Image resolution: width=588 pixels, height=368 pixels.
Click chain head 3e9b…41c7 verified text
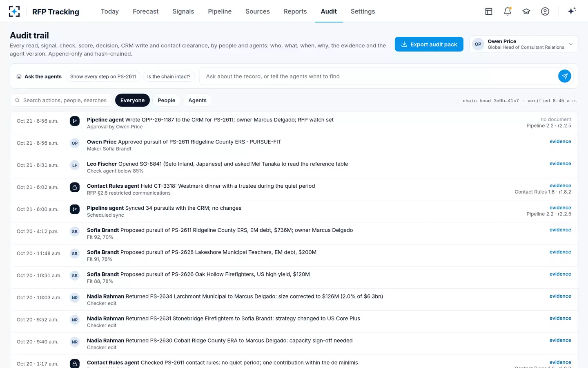520,101
